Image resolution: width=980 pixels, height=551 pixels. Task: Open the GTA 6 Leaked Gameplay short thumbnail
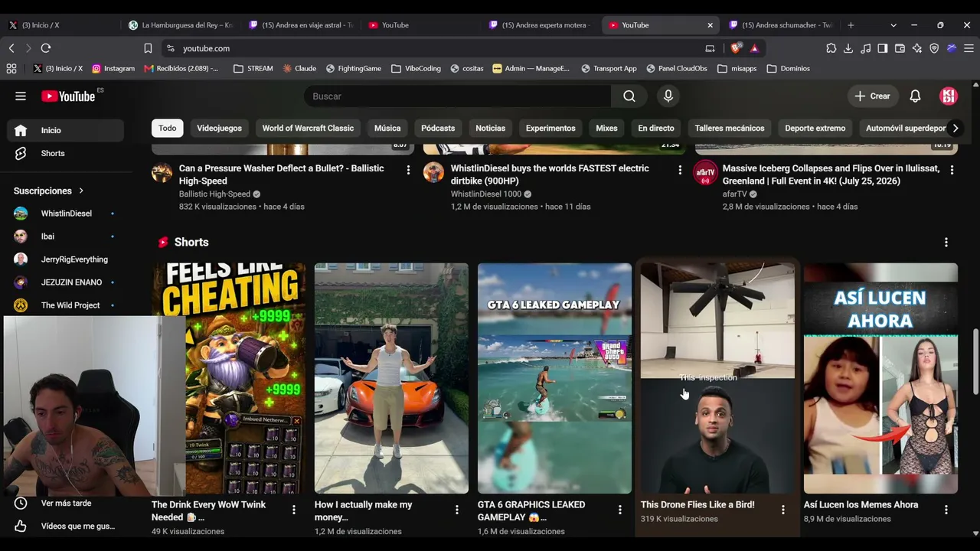[554, 379]
